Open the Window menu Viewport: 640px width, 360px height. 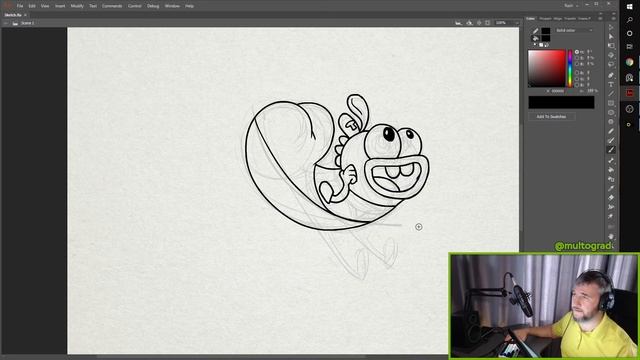tap(172, 6)
